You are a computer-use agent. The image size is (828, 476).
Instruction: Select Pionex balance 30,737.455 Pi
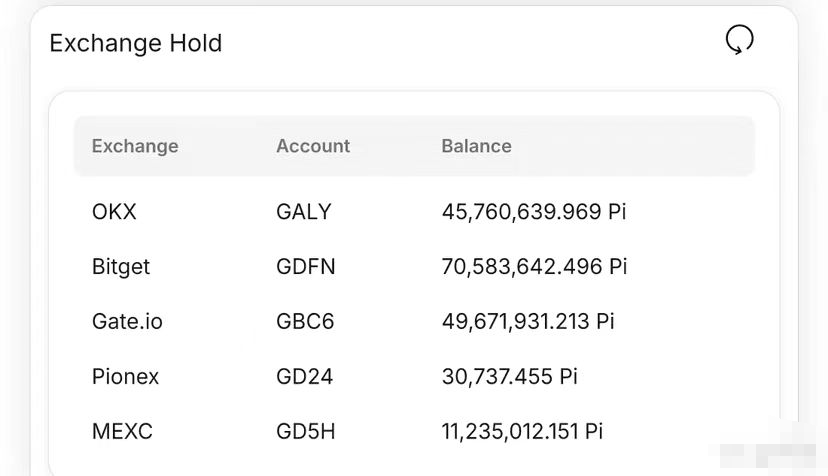click(510, 377)
